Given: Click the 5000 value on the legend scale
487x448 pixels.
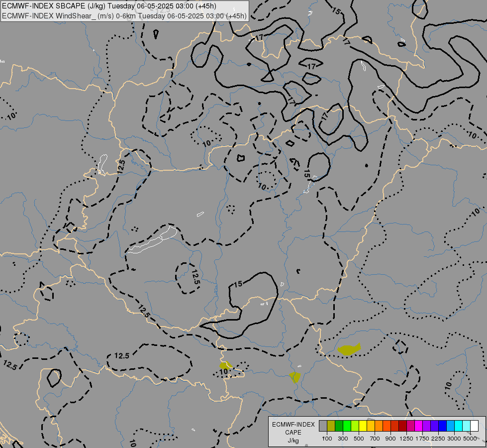Looking at the screenshot, I should [470, 439].
